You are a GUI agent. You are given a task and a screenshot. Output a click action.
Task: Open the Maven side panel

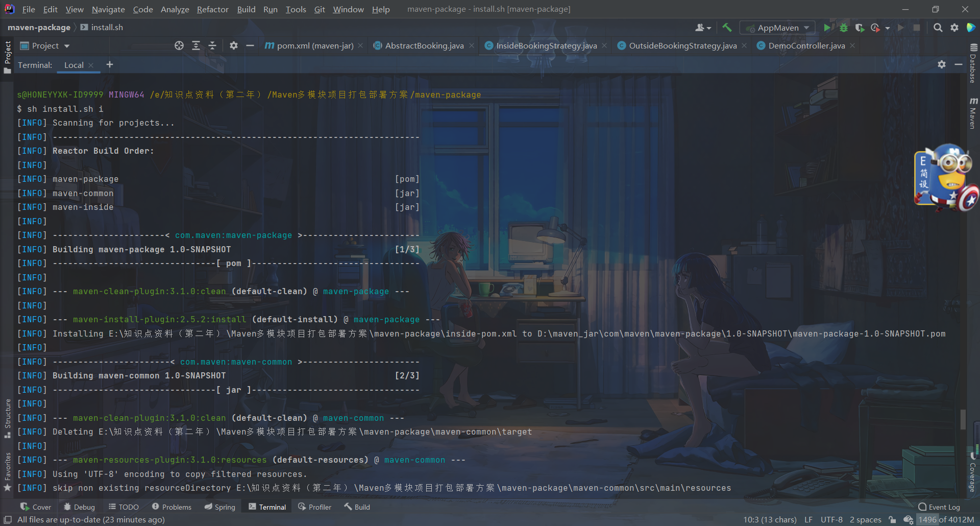click(x=973, y=113)
